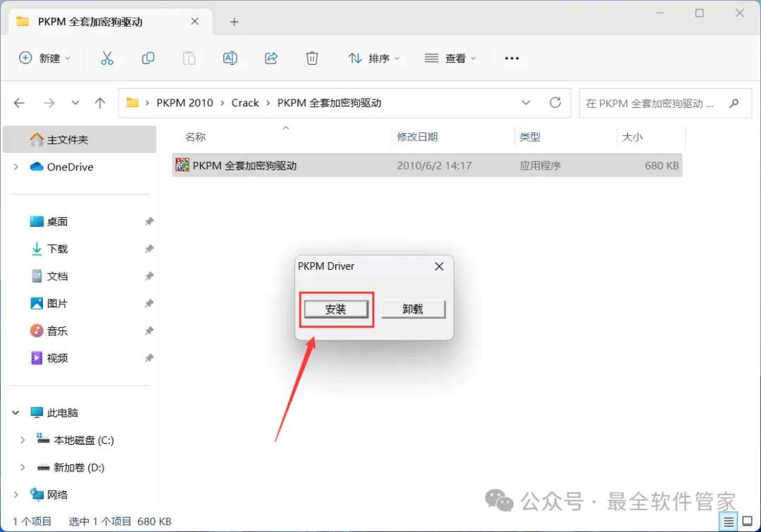Screen dimensions: 761x532
Task: Add a new Explorer tab
Action: 234,22
